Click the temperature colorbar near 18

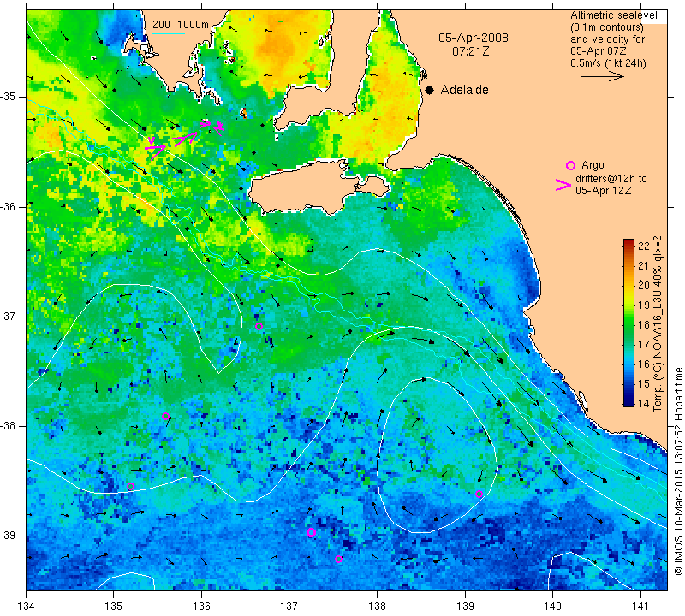pyautogui.click(x=628, y=325)
